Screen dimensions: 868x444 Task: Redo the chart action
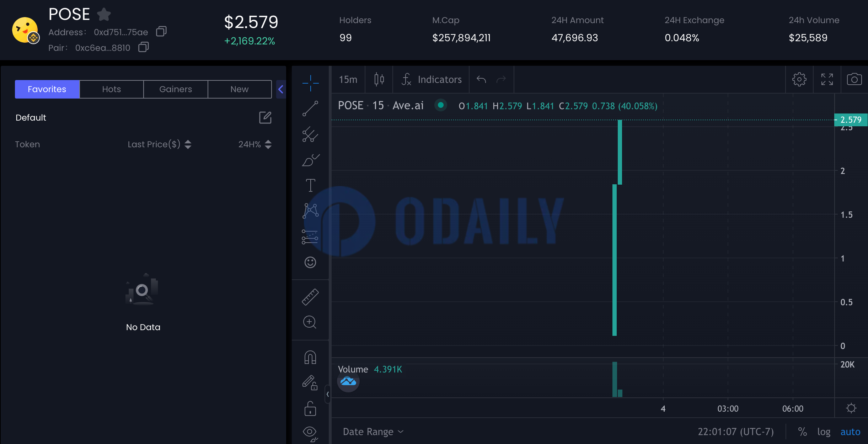(x=501, y=79)
